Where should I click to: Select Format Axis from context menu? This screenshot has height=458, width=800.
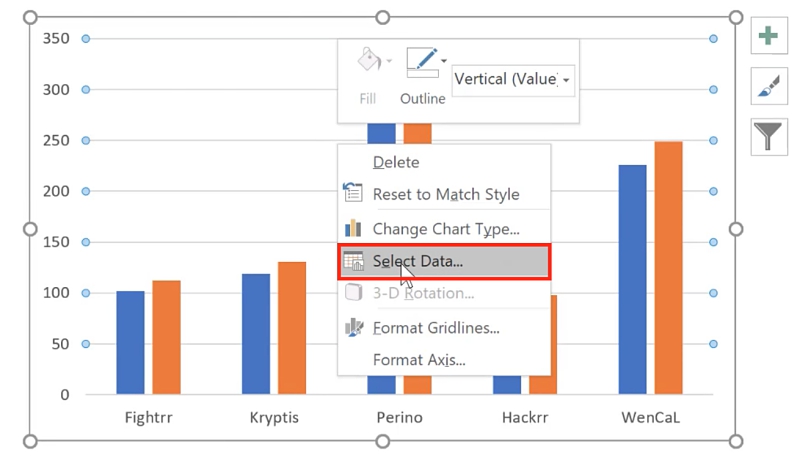(x=419, y=360)
